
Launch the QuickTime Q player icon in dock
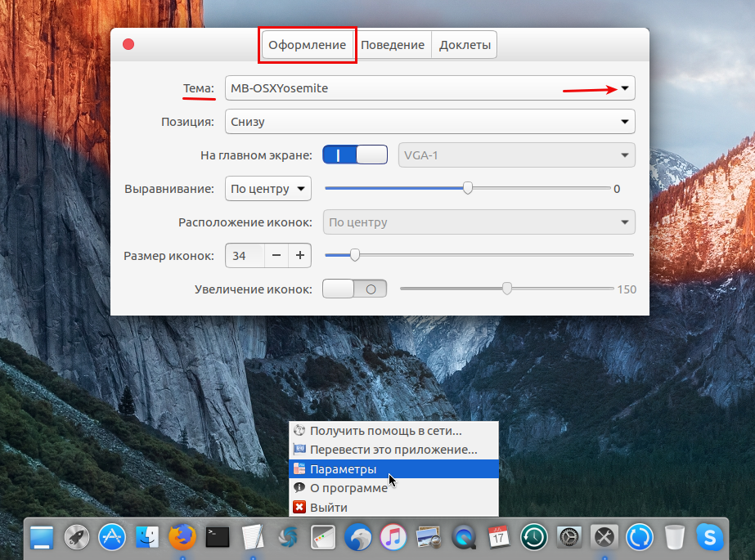point(464,537)
